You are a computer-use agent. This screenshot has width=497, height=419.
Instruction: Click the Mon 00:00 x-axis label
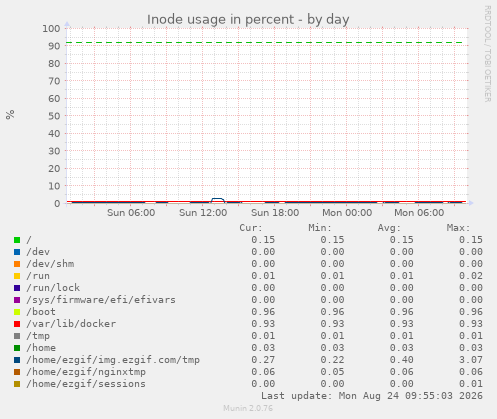(x=347, y=213)
